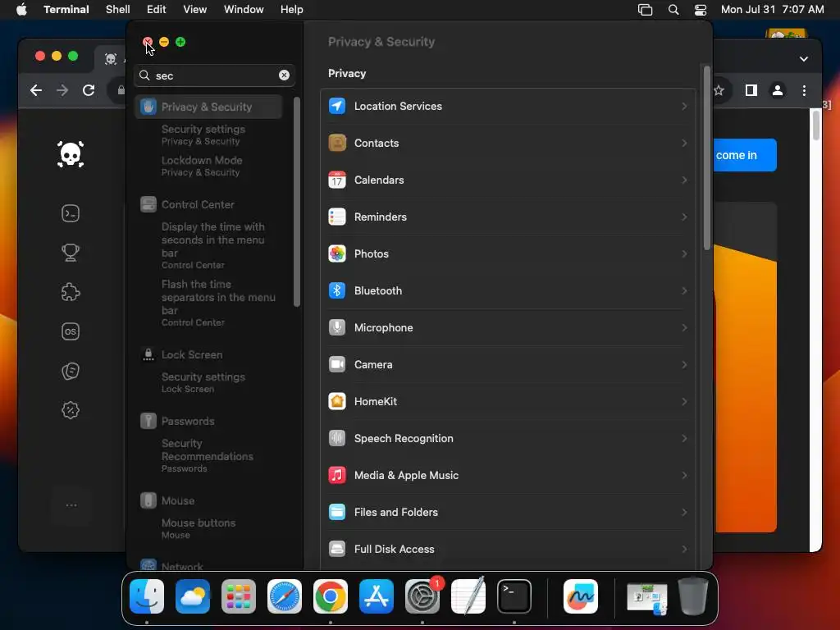The height and width of the screenshot is (630, 840).
Task: Toggle the browser side panel icon
Action: [751, 90]
